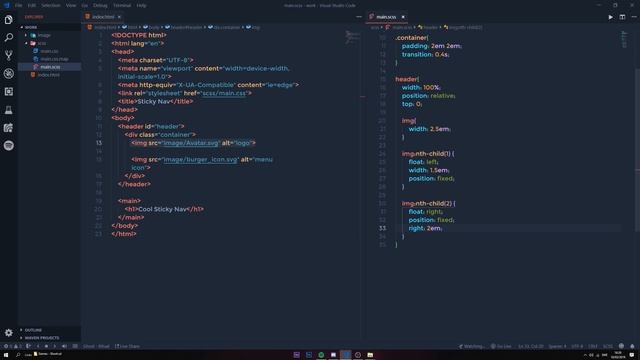Open the Search view in activity bar
Screen dimensions: 640x360
point(9,38)
